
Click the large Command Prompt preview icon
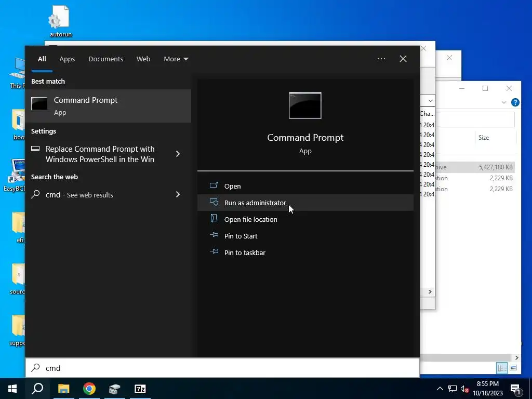tap(305, 105)
